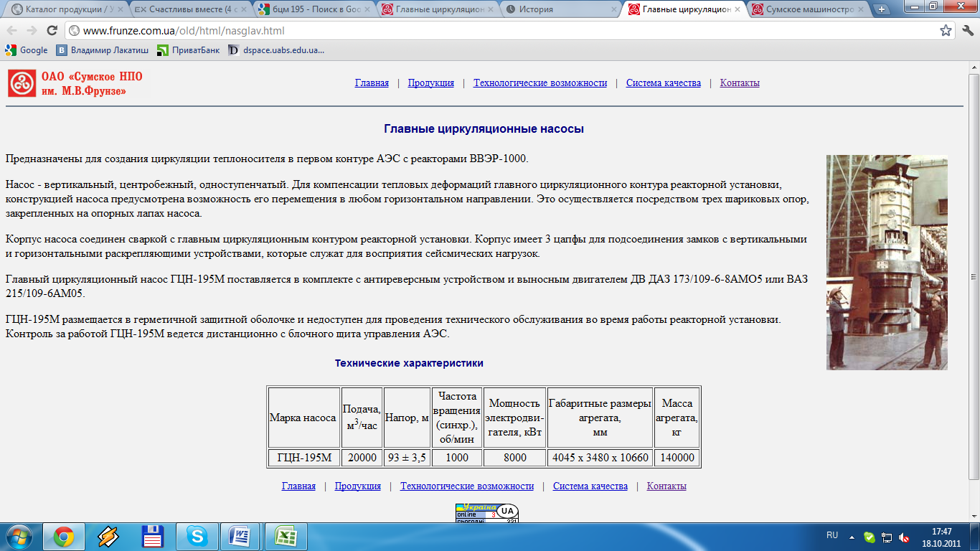Click Главные циркуляционные насосы heading

[484, 129]
